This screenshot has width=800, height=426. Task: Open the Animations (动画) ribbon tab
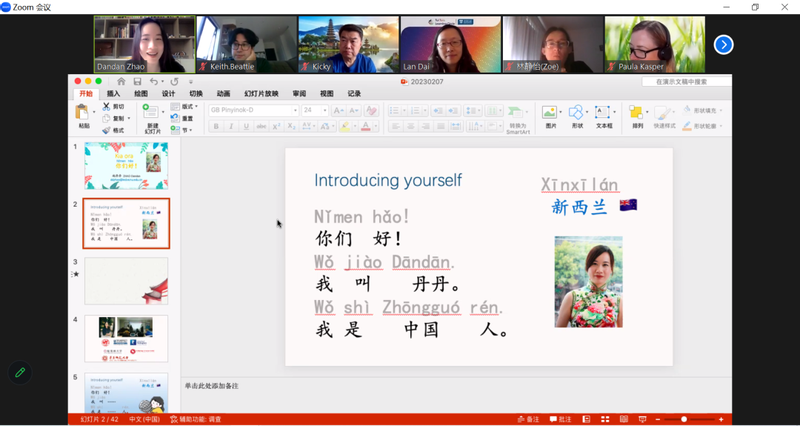pyautogui.click(x=223, y=94)
